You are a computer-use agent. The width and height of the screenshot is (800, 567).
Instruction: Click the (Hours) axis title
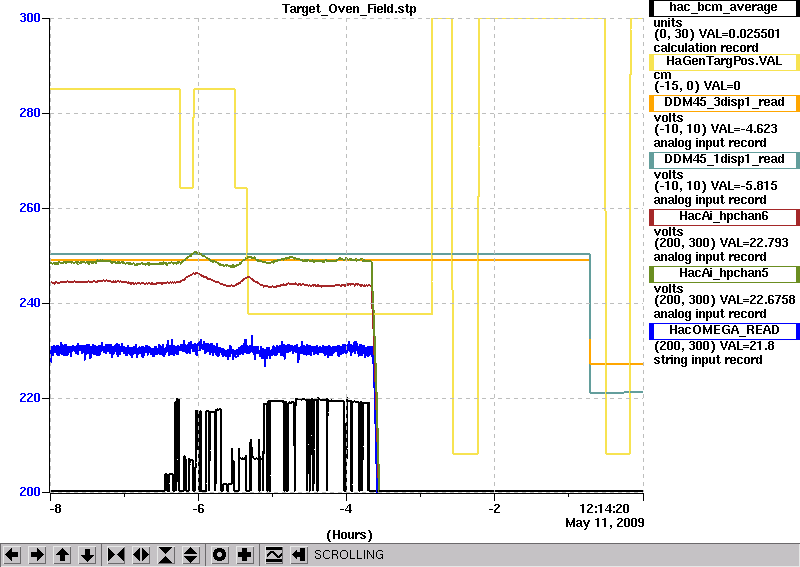point(349,535)
